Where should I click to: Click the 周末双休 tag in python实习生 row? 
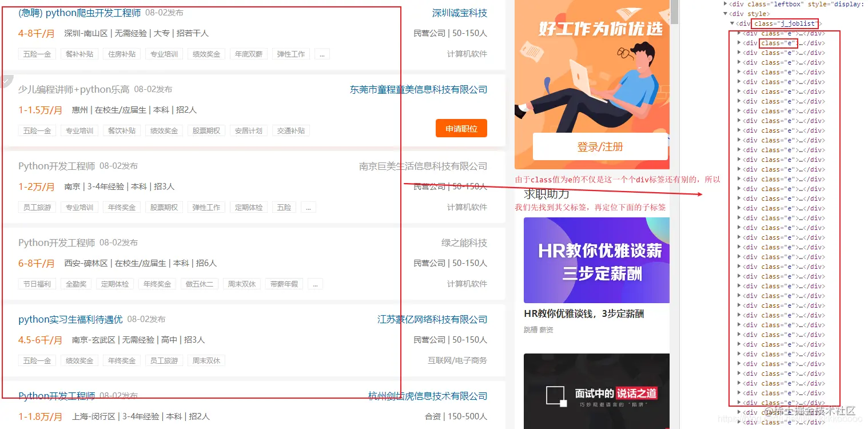(206, 361)
